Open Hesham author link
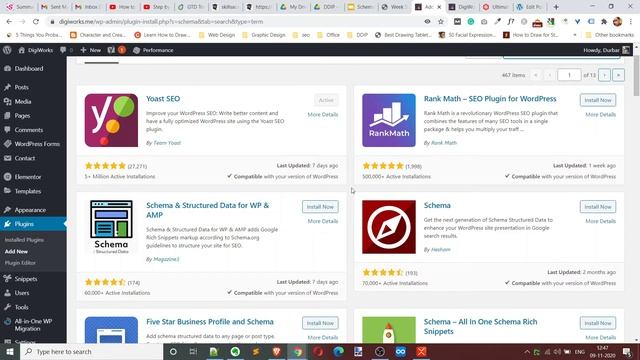This screenshot has width=640, height=360. pyautogui.click(x=440, y=249)
